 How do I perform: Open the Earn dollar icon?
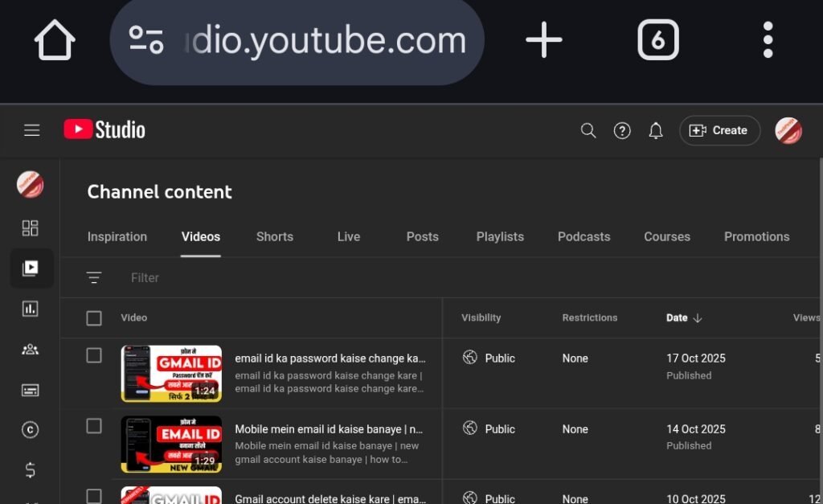pyautogui.click(x=30, y=470)
